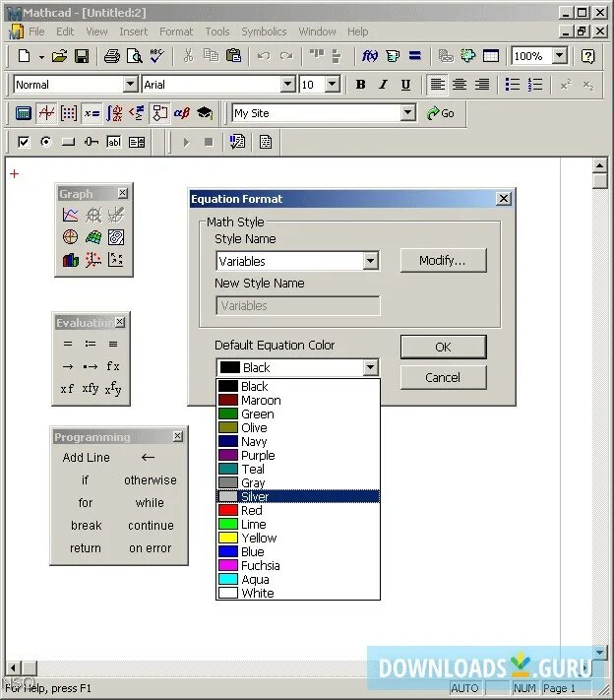
Task: Click the New Style Name field
Action: pos(298,306)
